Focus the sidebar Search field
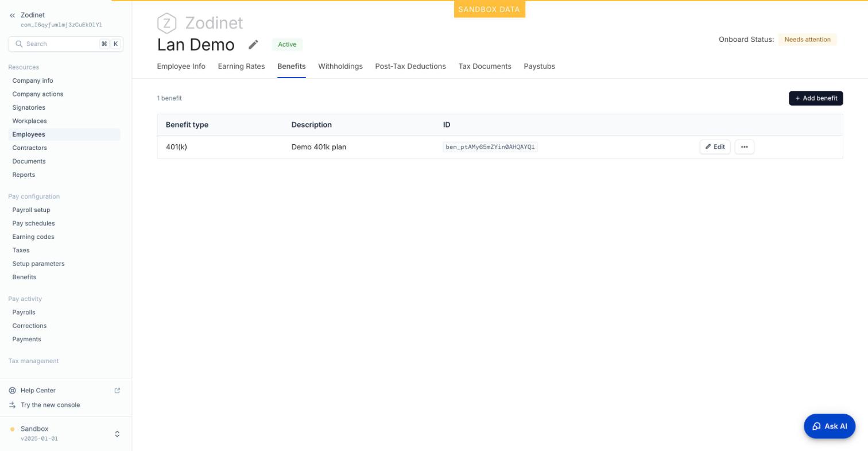 [65, 44]
